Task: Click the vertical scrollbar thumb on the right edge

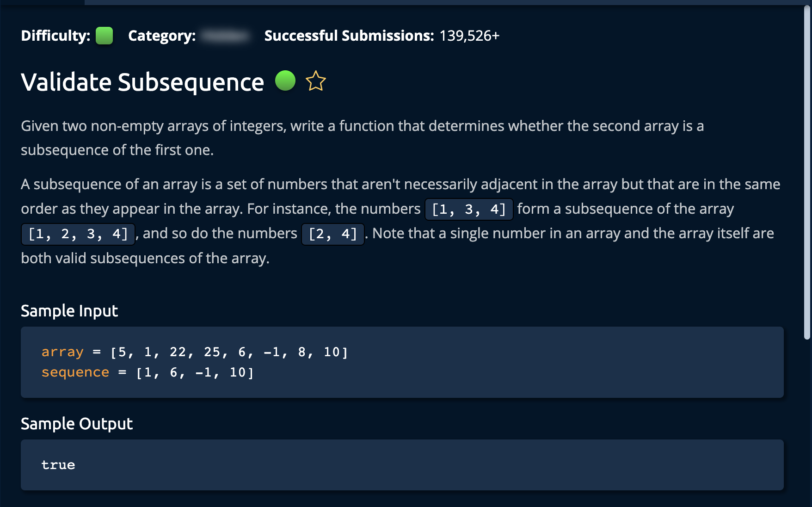Action: (x=807, y=171)
